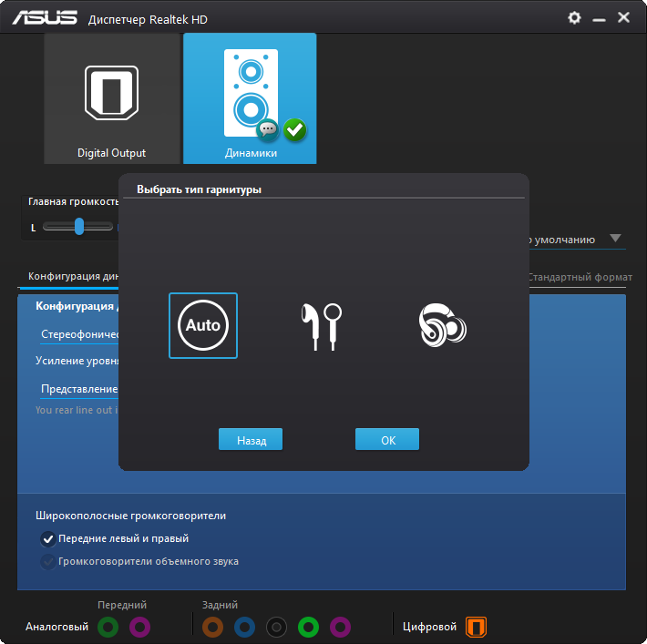647x644 pixels.
Task: Select the Digital Output device
Action: point(112,98)
